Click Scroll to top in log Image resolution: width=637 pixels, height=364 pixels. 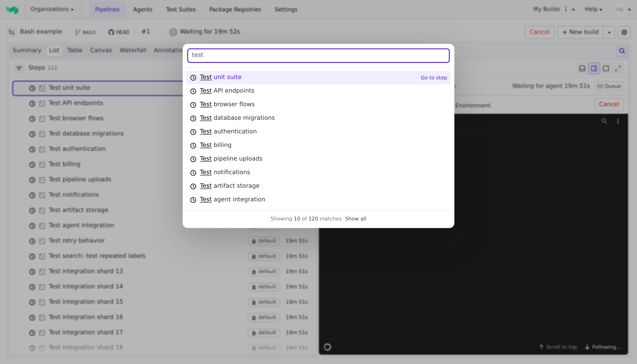558,347
